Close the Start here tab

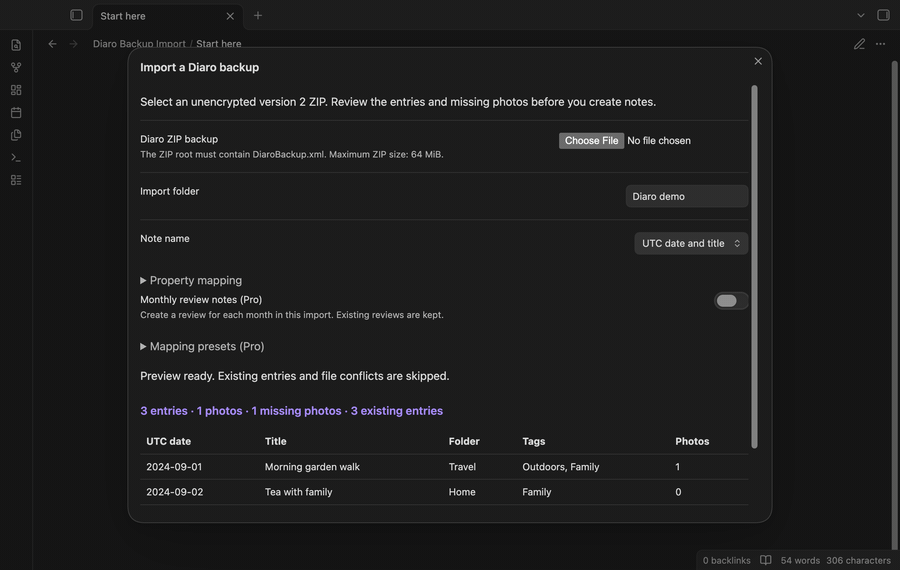point(230,16)
